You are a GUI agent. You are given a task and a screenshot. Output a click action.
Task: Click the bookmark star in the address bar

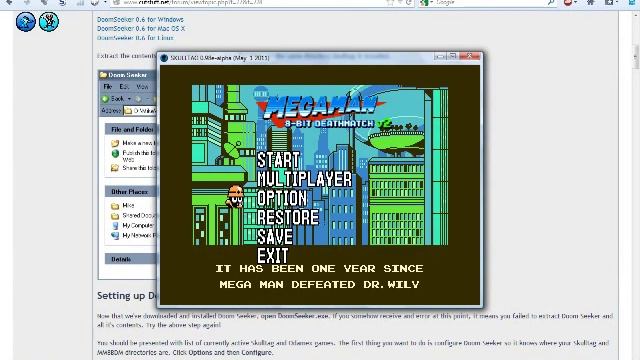coord(390,2)
